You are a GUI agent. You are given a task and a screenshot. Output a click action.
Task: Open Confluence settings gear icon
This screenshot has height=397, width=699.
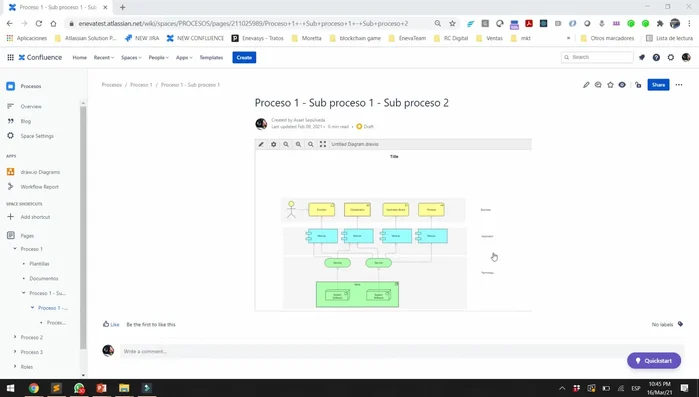click(x=671, y=57)
